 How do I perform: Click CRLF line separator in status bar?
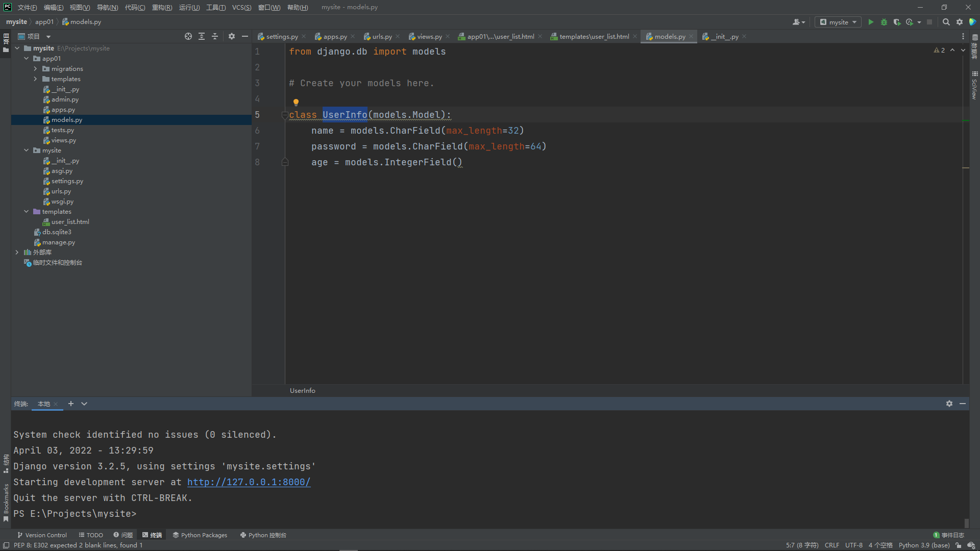point(832,545)
